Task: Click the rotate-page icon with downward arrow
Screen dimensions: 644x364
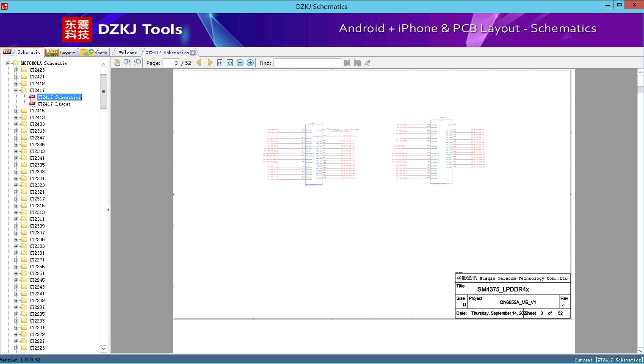Action: click(x=127, y=63)
